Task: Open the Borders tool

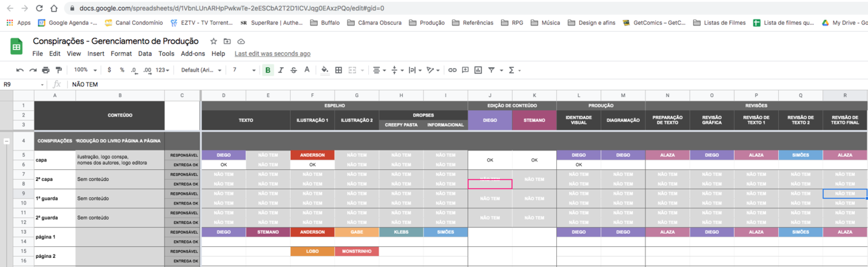Action: coord(338,70)
